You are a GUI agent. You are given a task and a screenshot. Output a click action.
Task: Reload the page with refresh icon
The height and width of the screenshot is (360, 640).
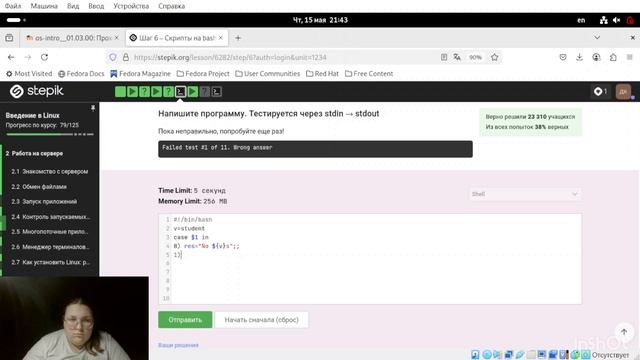[44, 57]
